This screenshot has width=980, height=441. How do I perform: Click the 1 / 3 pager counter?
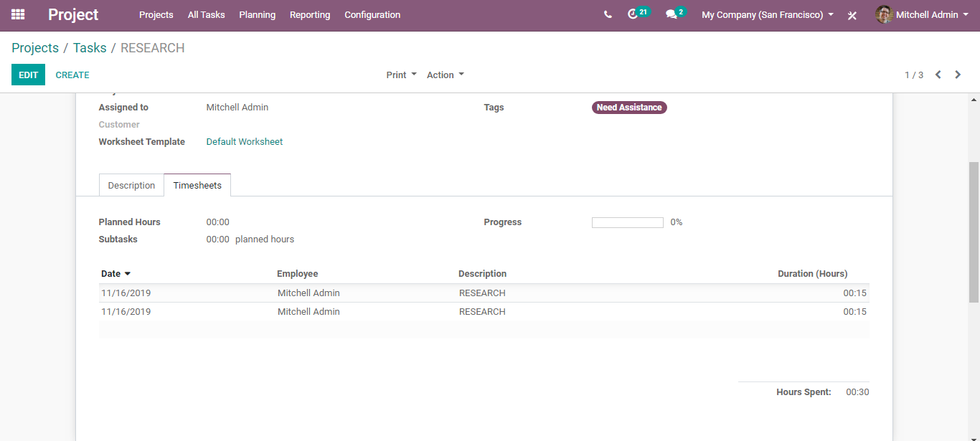coord(914,75)
